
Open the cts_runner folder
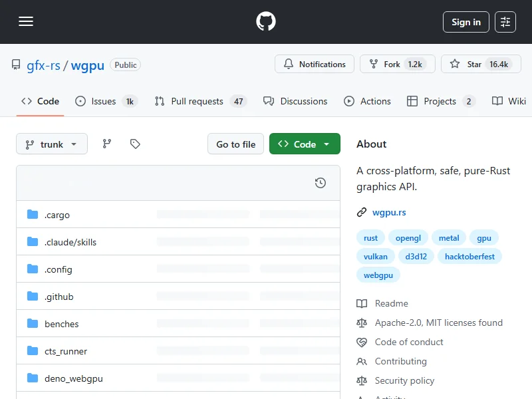click(x=66, y=351)
